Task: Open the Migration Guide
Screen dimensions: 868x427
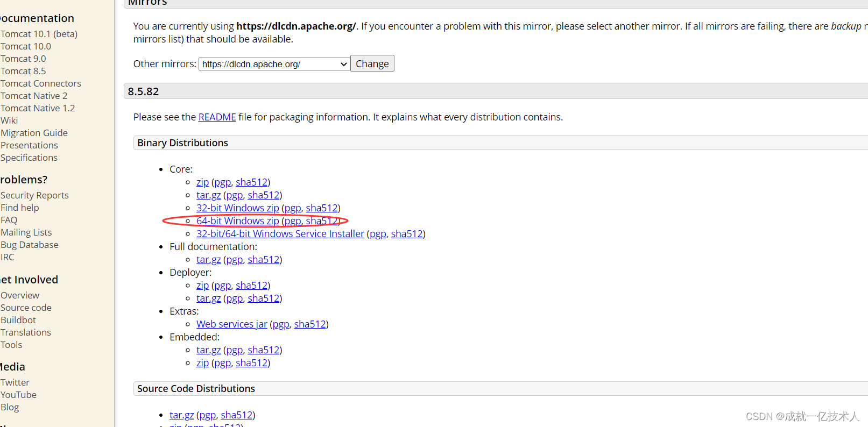Action: click(x=34, y=133)
